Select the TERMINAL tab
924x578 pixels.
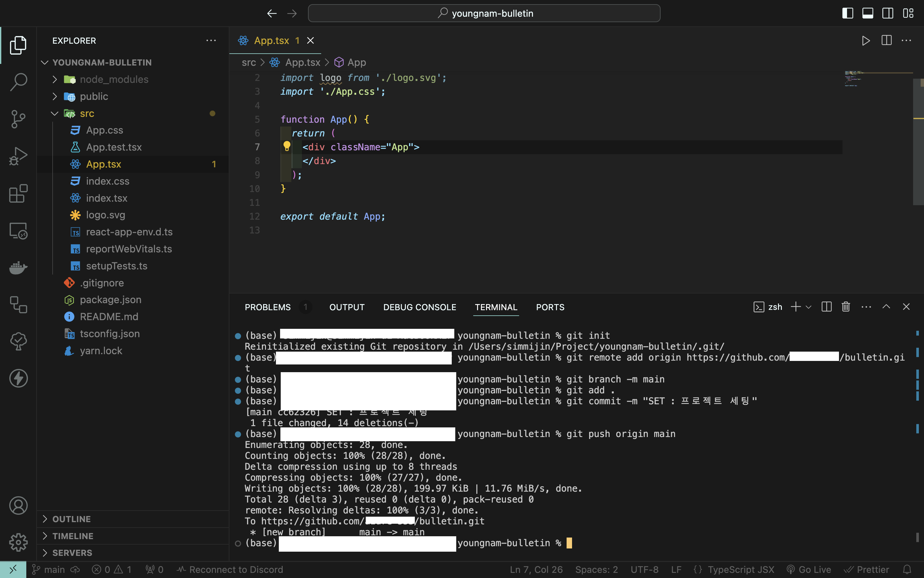click(496, 307)
